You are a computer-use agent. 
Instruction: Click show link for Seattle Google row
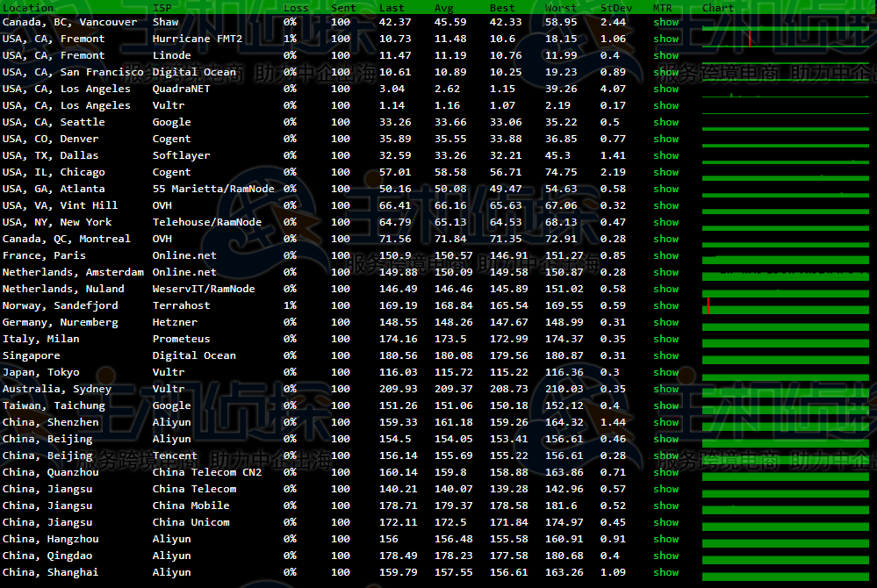(x=665, y=122)
